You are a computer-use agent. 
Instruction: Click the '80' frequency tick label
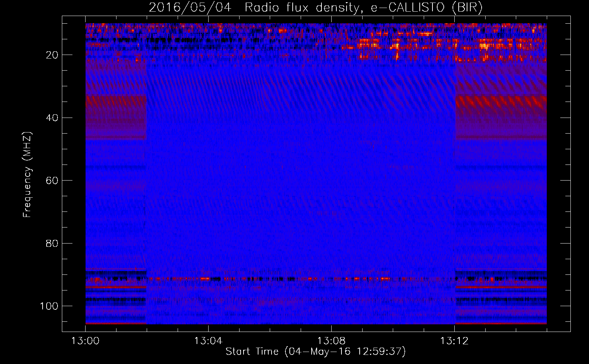tap(52, 244)
